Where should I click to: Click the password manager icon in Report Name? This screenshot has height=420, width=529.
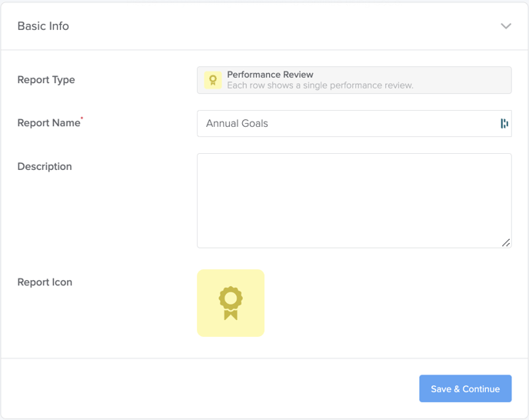tap(504, 124)
